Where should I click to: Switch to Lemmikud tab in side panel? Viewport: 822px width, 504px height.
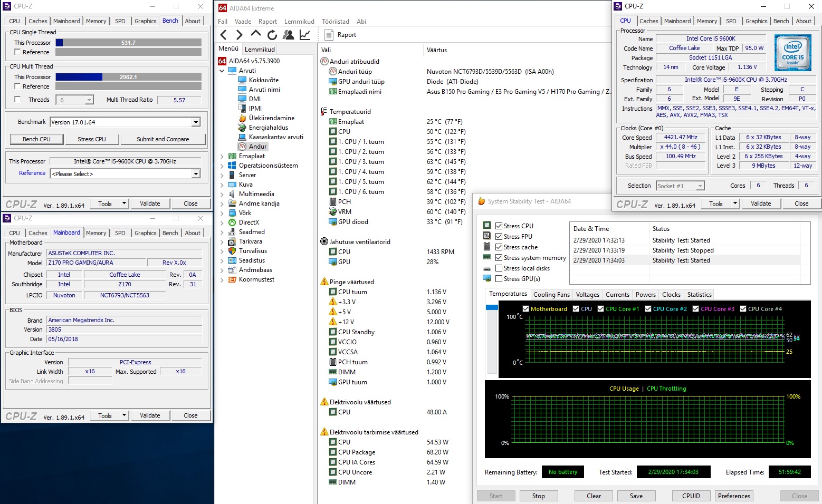tap(260, 49)
